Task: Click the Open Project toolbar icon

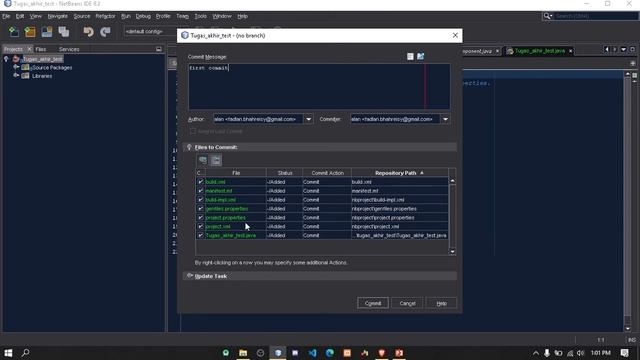Action: [47, 31]
